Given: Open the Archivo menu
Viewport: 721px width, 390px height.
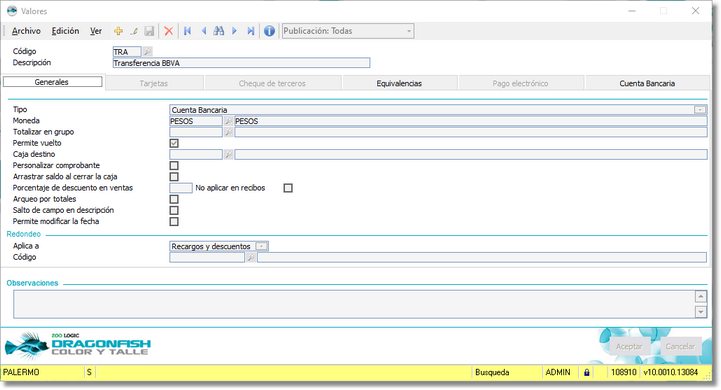Looking at the screenshot, I should [x=26, y=31].
